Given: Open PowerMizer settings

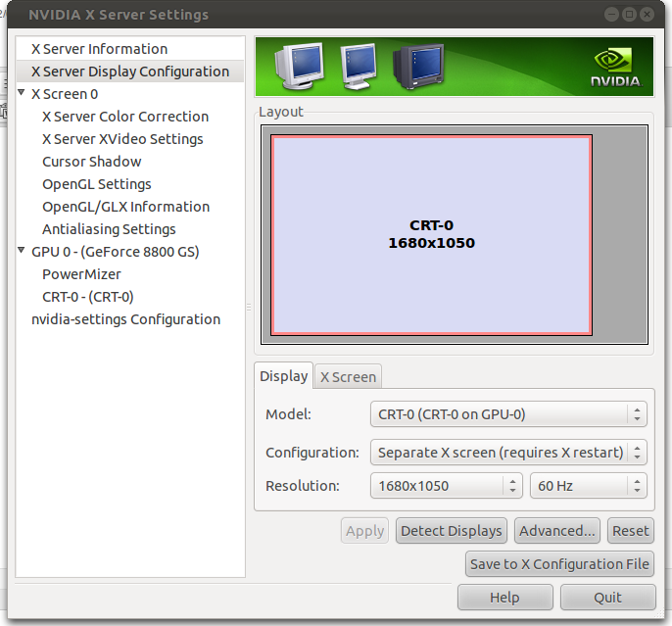Looking at the screenshot, I should click(81, 274).
